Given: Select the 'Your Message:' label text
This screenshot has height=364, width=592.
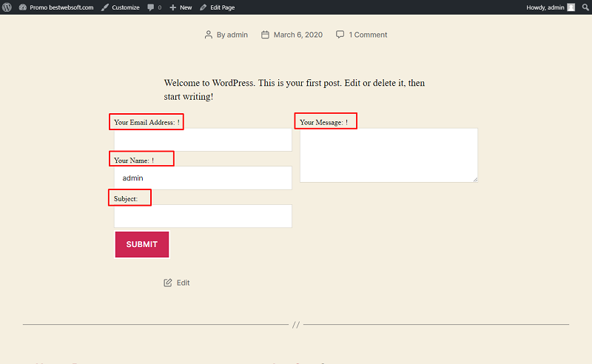Looking at the screenshot, I should (x=321, y=122).
